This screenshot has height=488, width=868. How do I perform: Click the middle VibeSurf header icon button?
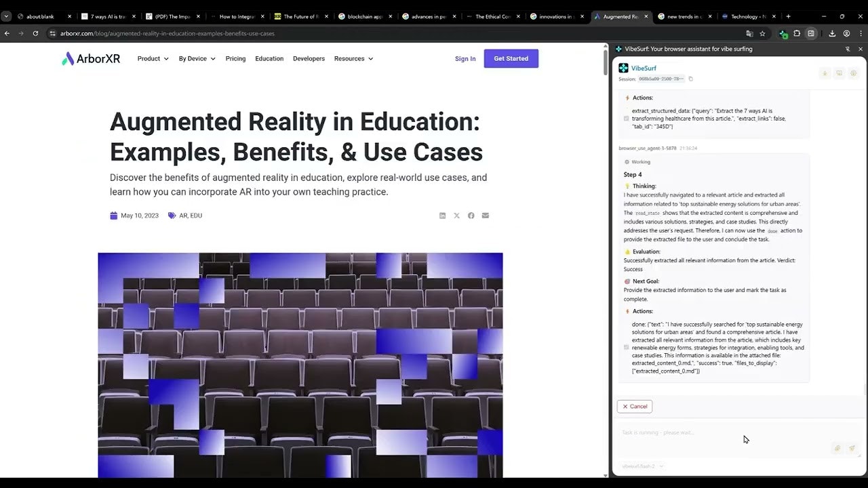[x=839, y=73]
